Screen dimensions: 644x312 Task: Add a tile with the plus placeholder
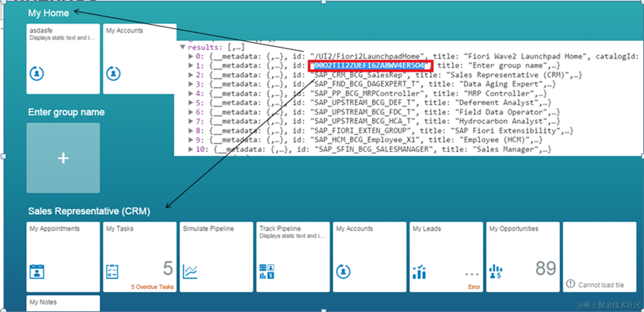[x=63, y=158]
